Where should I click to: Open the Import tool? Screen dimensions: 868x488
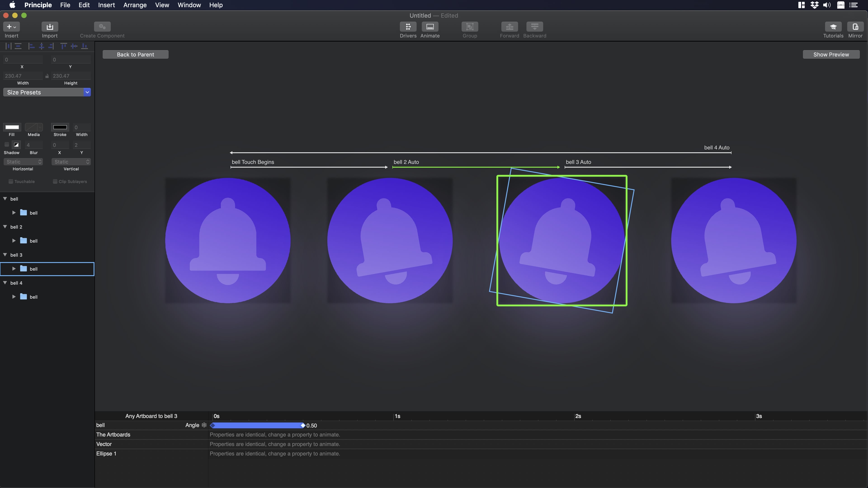click(x=50, y=27)
